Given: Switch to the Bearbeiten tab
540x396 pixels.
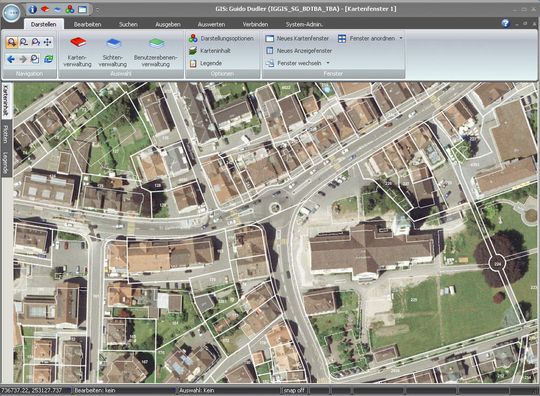Looking at the screenshot, I should tap(87, 24).
